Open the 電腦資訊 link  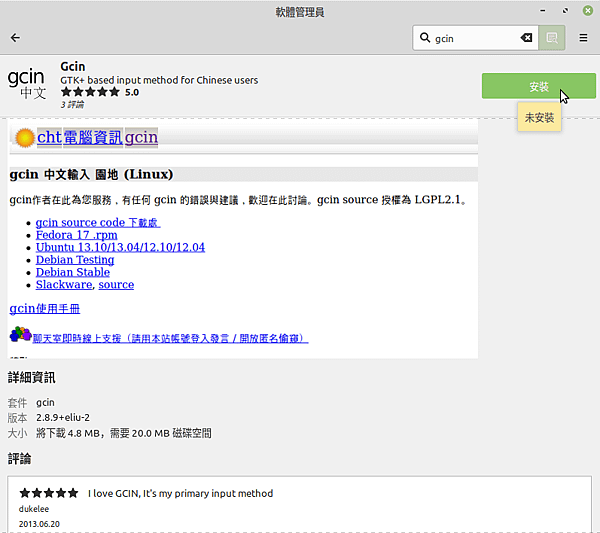pos(93,137)
